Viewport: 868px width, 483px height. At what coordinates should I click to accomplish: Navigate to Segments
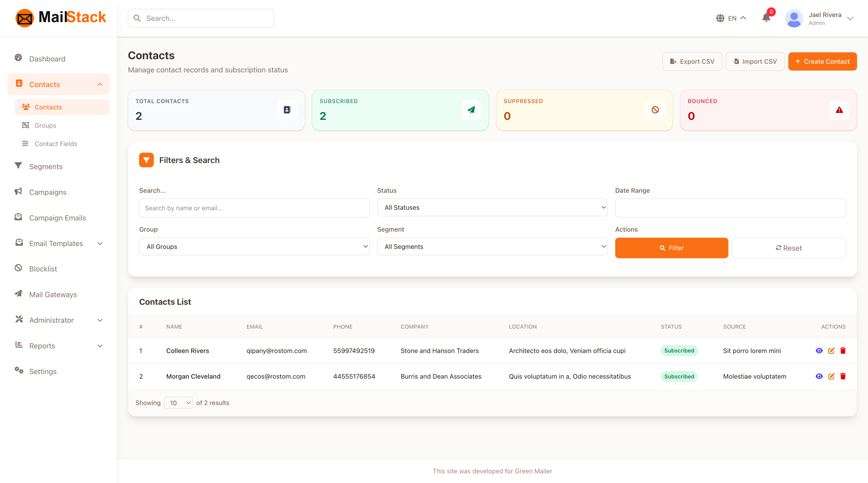point(58,167)
